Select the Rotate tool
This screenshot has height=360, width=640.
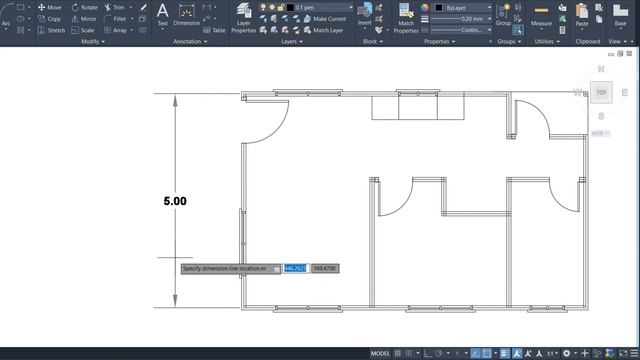point(84,7)
